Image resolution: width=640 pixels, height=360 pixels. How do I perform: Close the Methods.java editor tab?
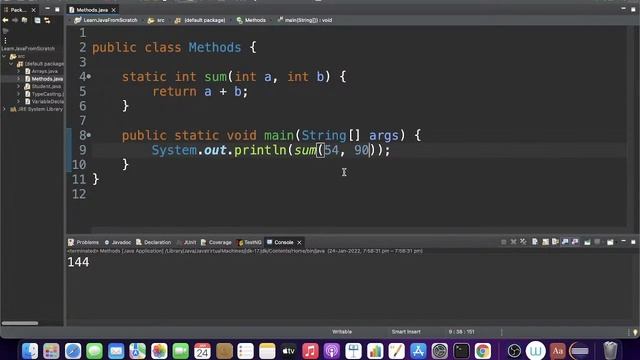tap(113, 10)
